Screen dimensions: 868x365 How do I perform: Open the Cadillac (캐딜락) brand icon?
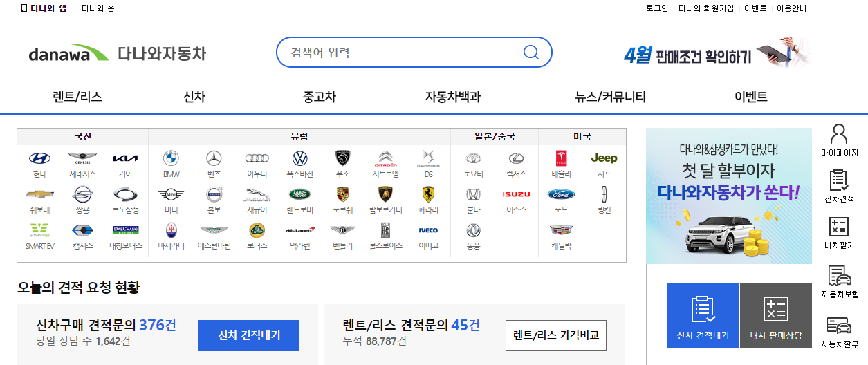click(561, 230)
